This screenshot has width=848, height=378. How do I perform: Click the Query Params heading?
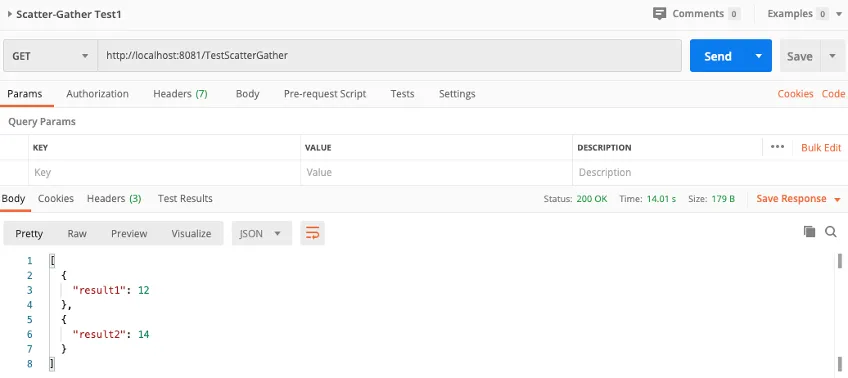(42, 122)
